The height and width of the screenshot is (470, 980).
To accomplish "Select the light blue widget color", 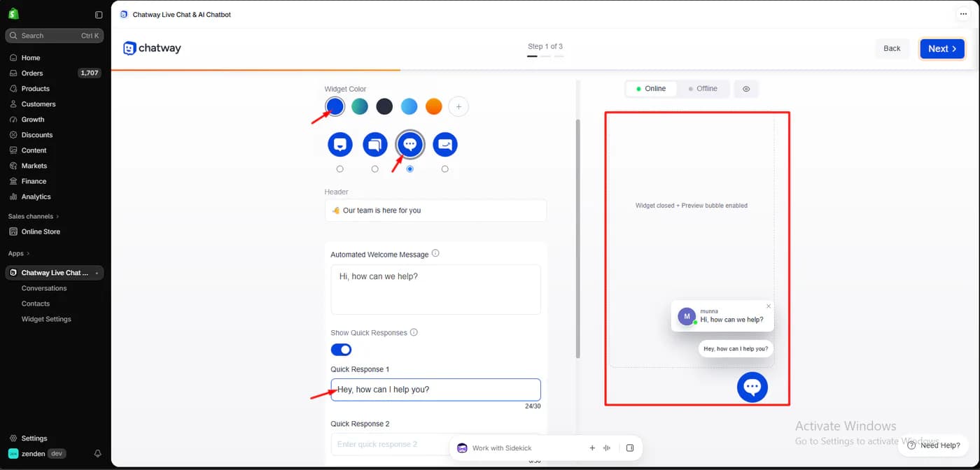I will coord(409,106).
